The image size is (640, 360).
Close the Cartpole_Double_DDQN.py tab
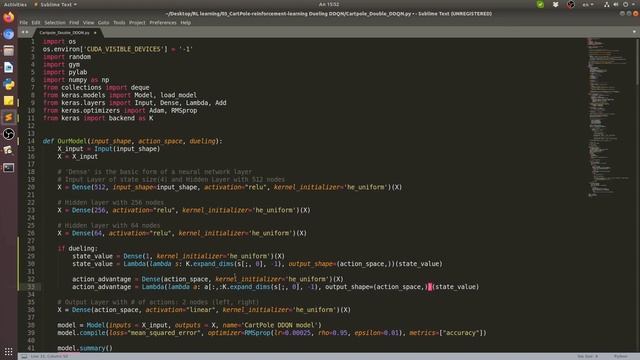coord(95,33)
